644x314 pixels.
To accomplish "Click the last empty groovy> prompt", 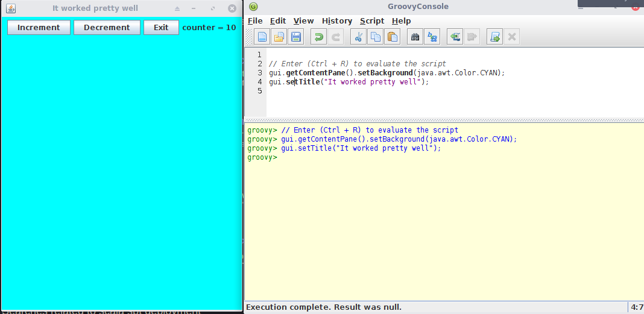I will [262, 157].
